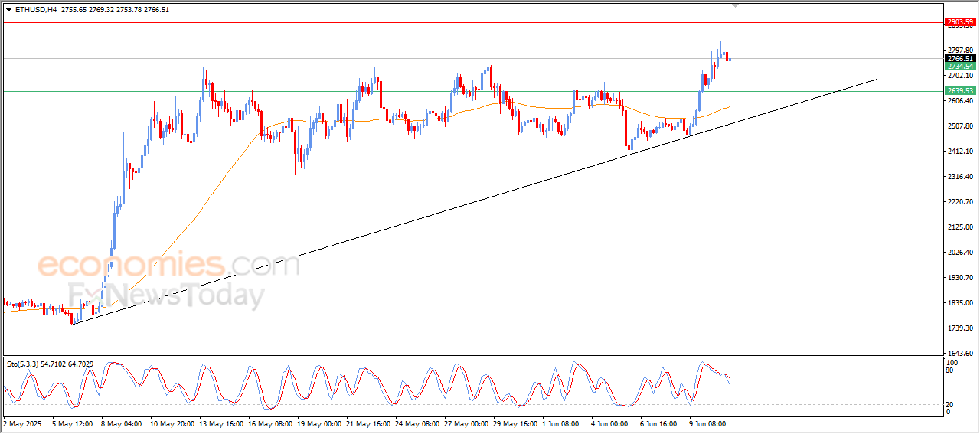The image size is (980, 434).
Task: Click the 80 level on the stochastic scale
Action: click(950, 370)
